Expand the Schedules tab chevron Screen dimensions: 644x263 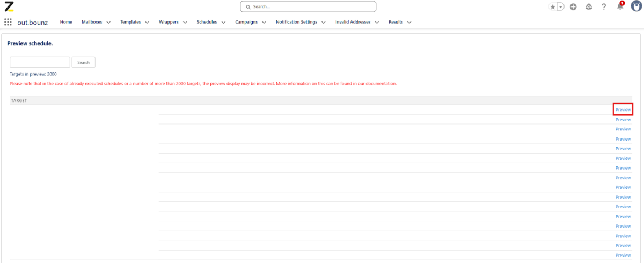pos(223,23)
